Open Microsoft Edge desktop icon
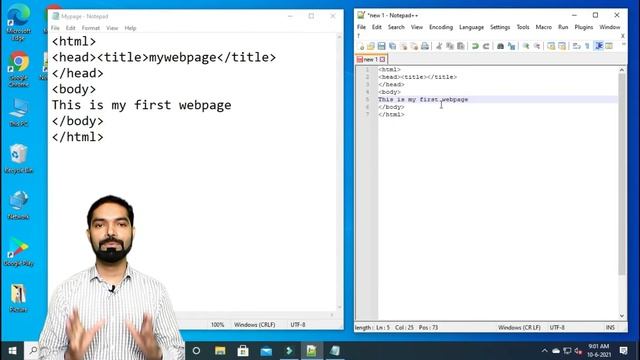 coord(18,22)
